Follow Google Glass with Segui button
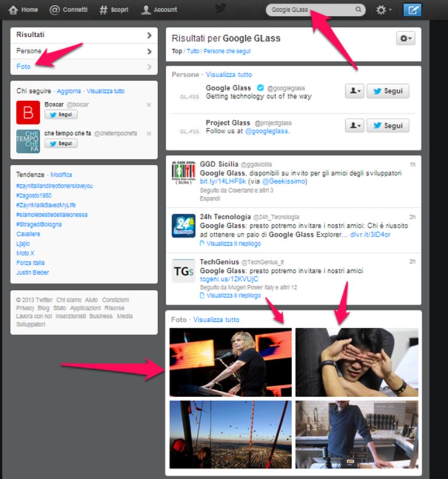448x479 pixels. (388, 91)
